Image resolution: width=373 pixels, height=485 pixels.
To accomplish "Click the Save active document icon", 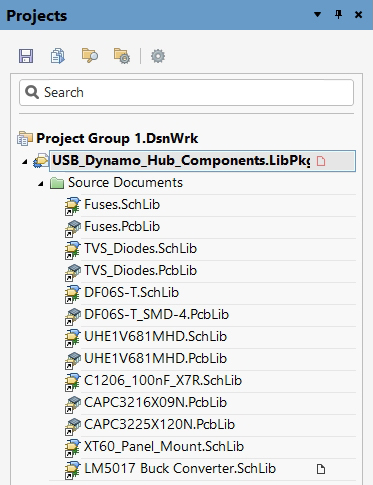I will click(26, 56).
